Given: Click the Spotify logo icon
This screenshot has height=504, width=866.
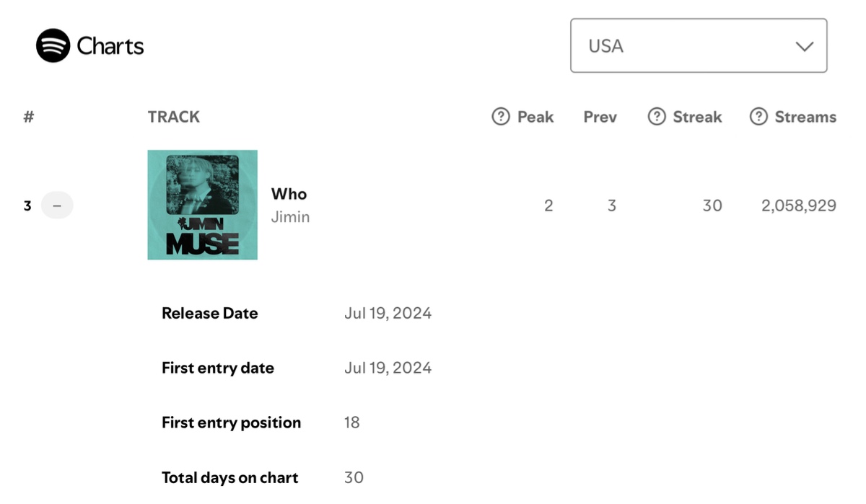Looking at the screenshot, I should point(53,45).
